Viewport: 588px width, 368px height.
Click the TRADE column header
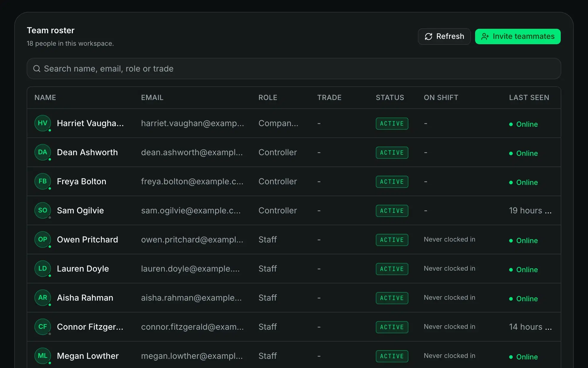click(329, 98)
